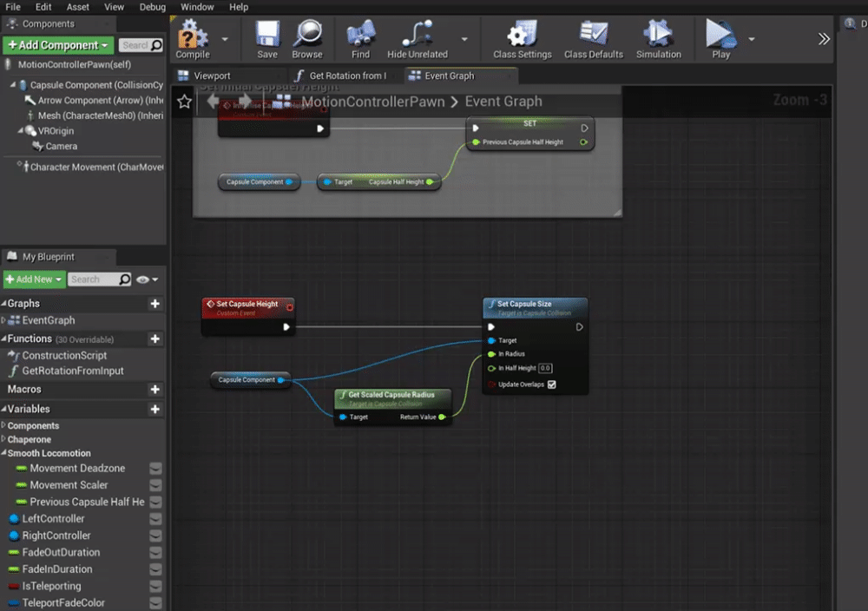Browse to asset in Content Browser
The width and height of the screenshot is (868, 611).
tap(307, 39)
